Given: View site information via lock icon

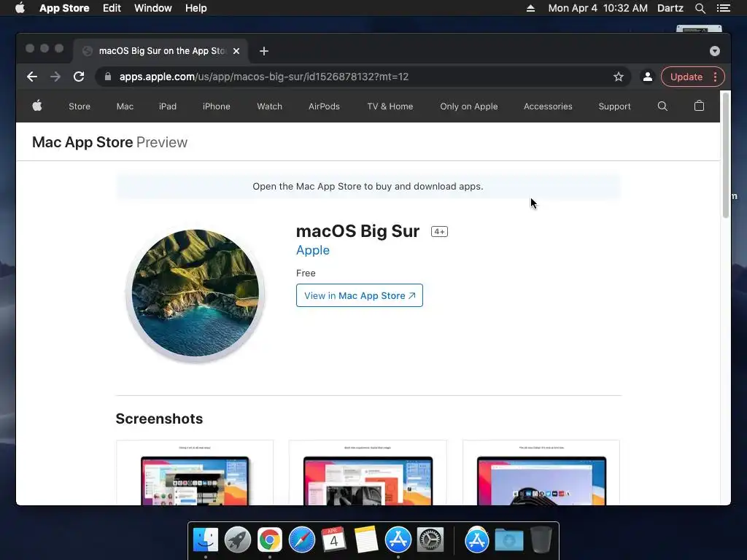Looking at the screenshot, I should pos(108,77).
